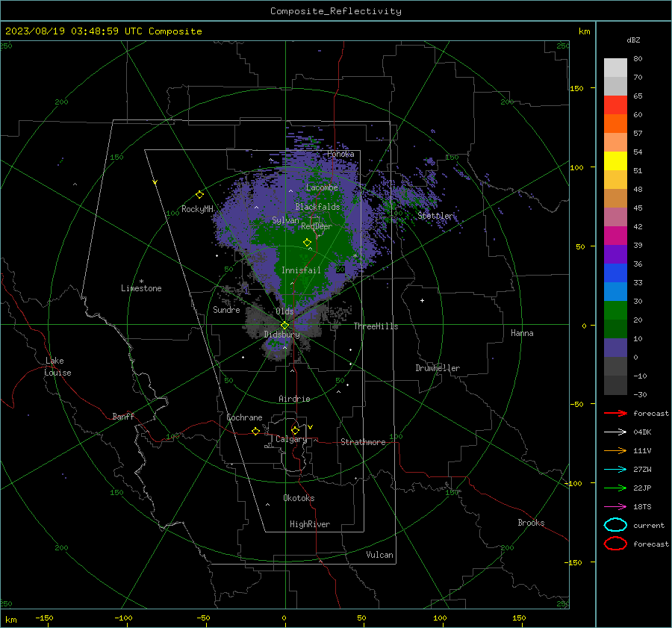The image size is (672, 628).
Task: Click the RockyMH label
Action: point(197,209)
